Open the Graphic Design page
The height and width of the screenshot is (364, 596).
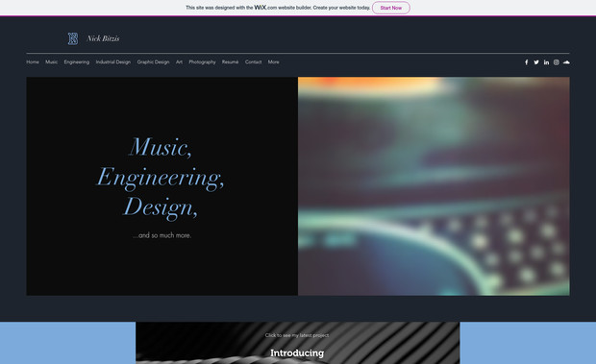coord(153,61)
